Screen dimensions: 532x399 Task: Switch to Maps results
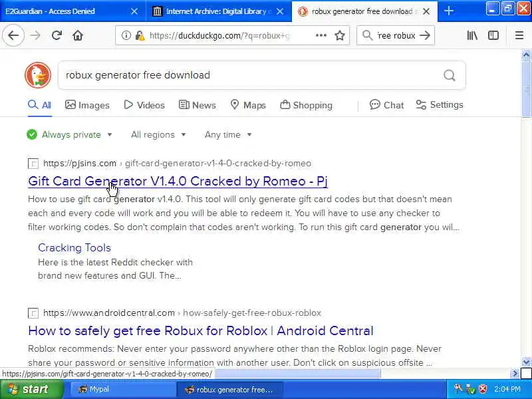click(248, 105)
